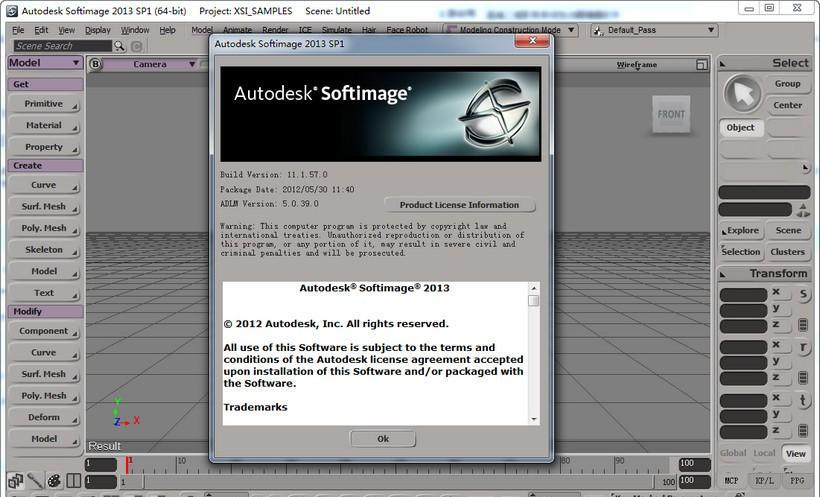Click the Scene Search magnifier icon

[120, 46]
